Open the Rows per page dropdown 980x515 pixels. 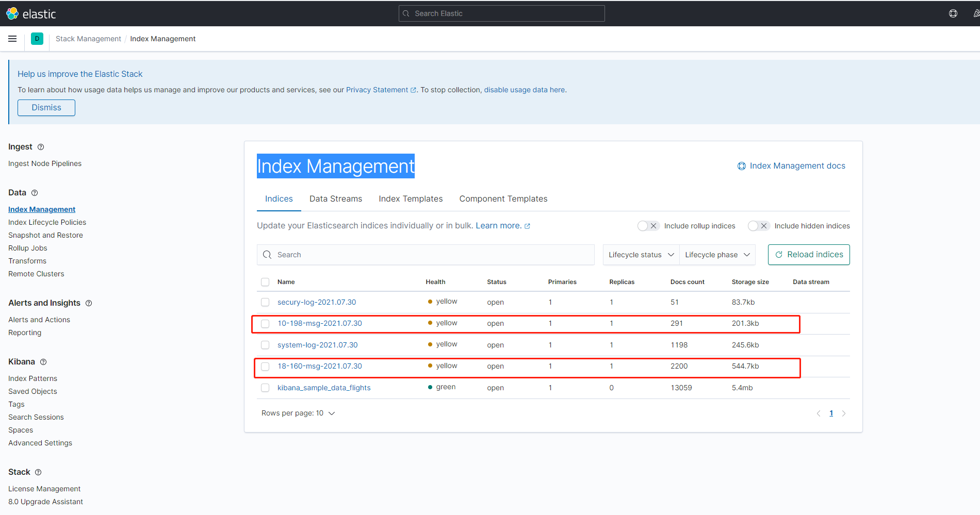click(298, 413)
